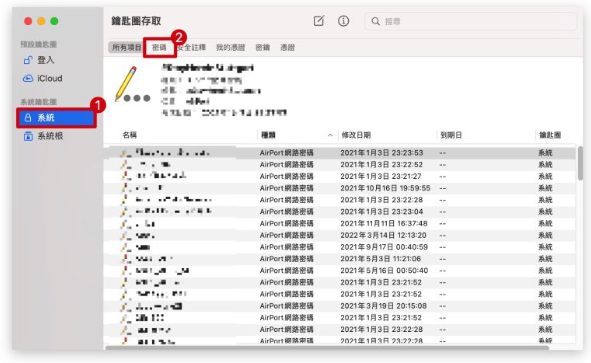Select row dated 2021年10月16日 19:59:55
The width and height of the screenshot is (591, 363).
(x=339, y=188)
